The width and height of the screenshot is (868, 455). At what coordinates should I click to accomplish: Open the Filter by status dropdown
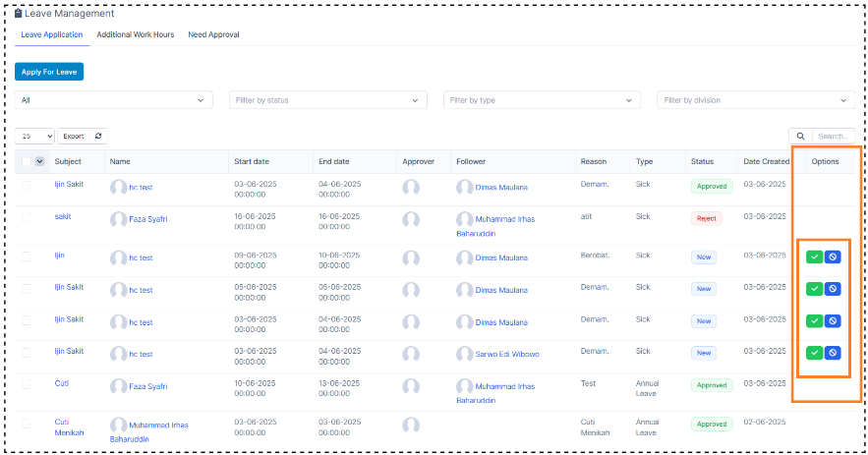click(328, 100)
